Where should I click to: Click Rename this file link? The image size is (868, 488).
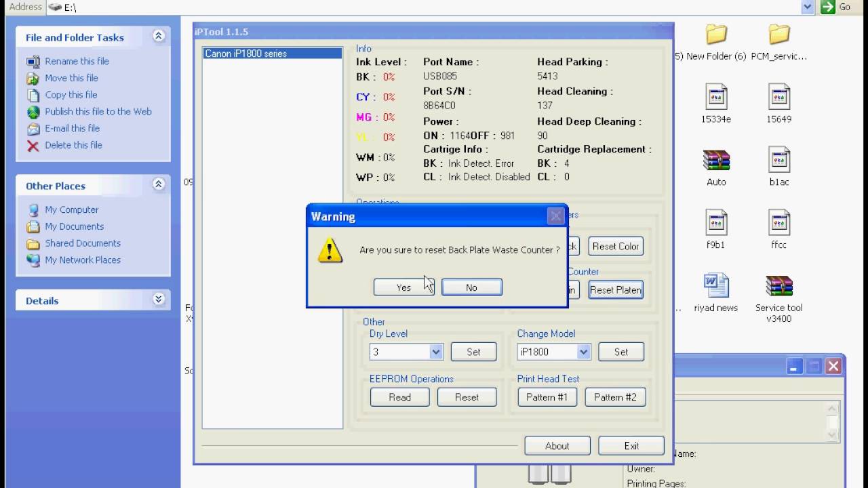(77, 61)
